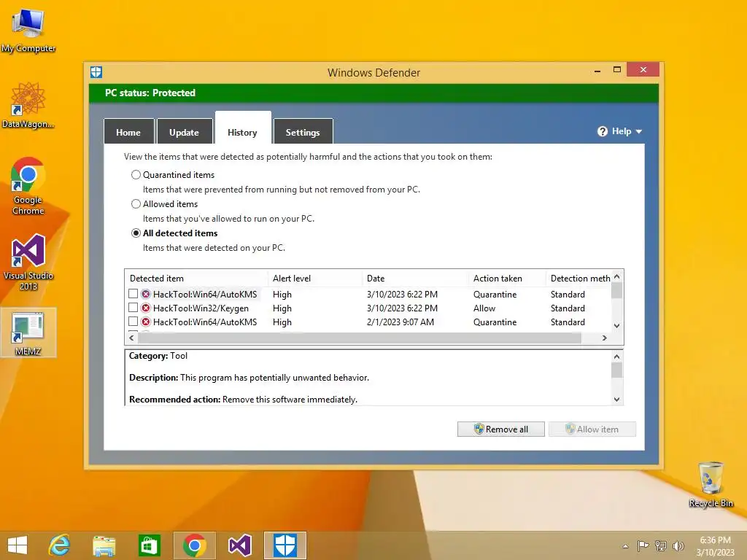Sort by the Action taken column
The height and width of the screenshot is (560, 747).
click(x=508, y=278)
